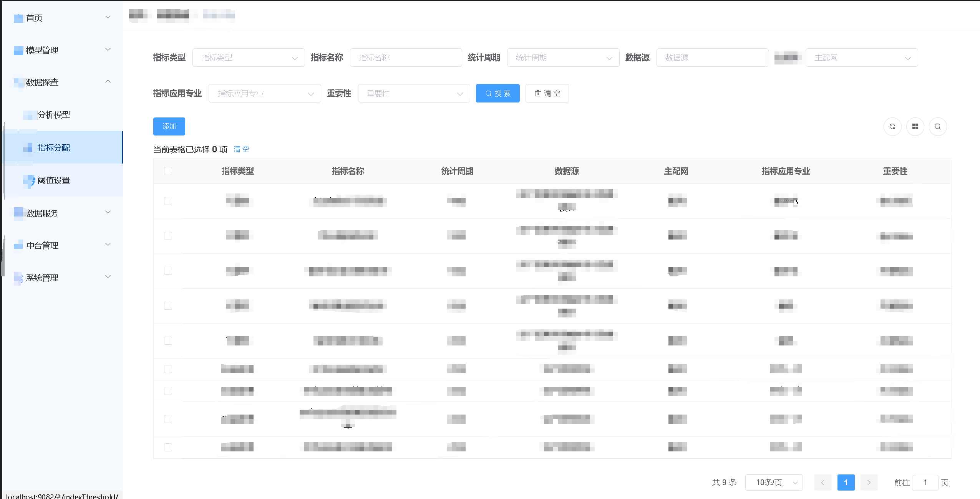Open the 统计周期 filter dropdown

[x=563, y=58]
